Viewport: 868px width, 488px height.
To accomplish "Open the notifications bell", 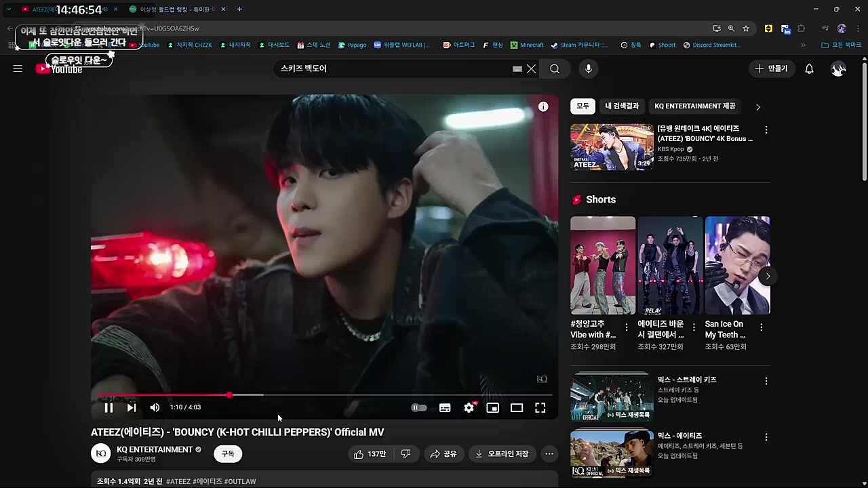I will pos(809,68).
